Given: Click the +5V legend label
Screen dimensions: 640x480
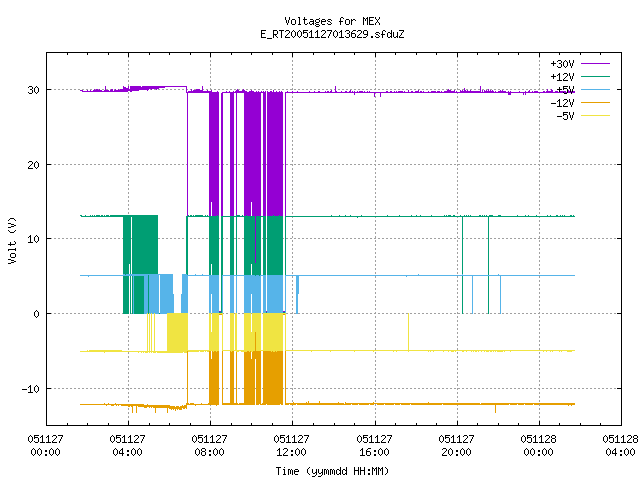Looking at the screenshot, I should point(565,90).
